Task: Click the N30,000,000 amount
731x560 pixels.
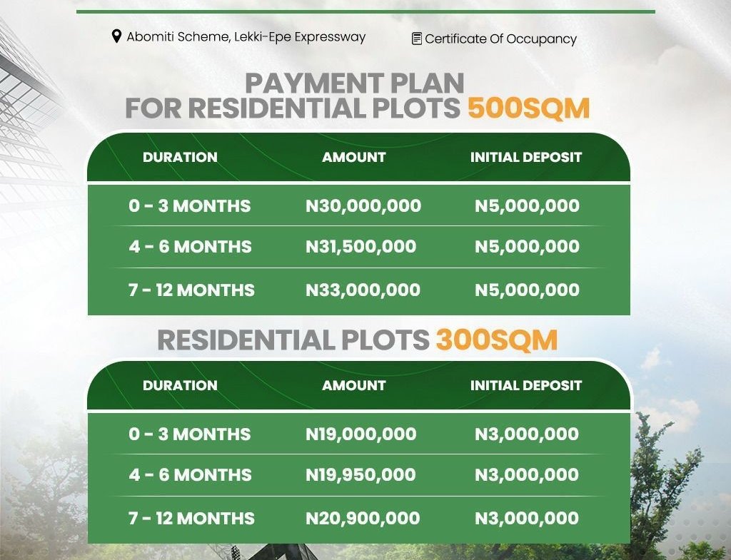Action: 363,206
